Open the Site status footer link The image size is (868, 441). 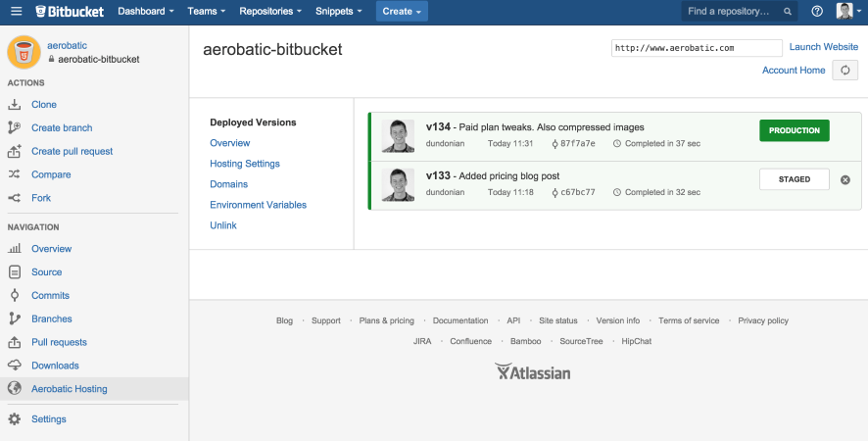coord(558,320)
